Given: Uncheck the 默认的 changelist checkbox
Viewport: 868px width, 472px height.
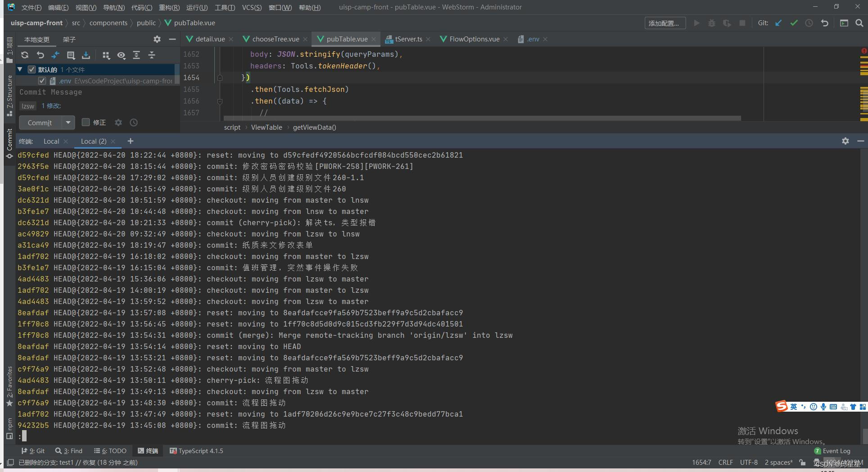Looking at the screenshot, I should [x=32, y=70].
